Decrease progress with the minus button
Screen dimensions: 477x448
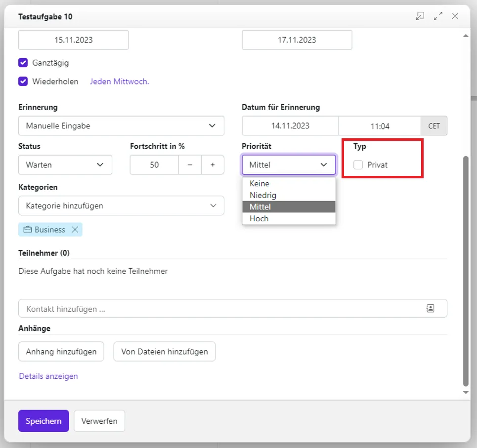pyautogui.click(x=190, y=165)
